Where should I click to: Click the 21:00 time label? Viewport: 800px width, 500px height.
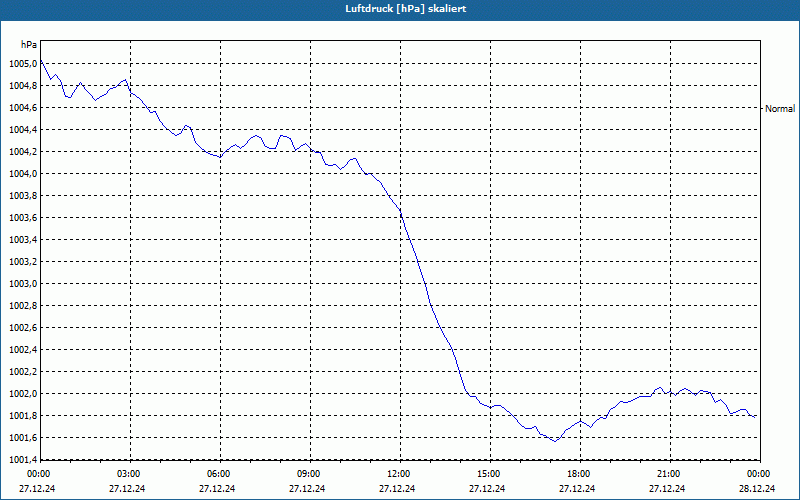pos(668,474)
